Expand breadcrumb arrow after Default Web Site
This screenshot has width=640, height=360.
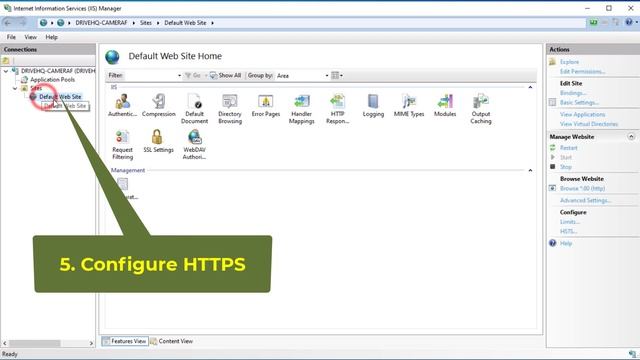(x=212, y=23)
